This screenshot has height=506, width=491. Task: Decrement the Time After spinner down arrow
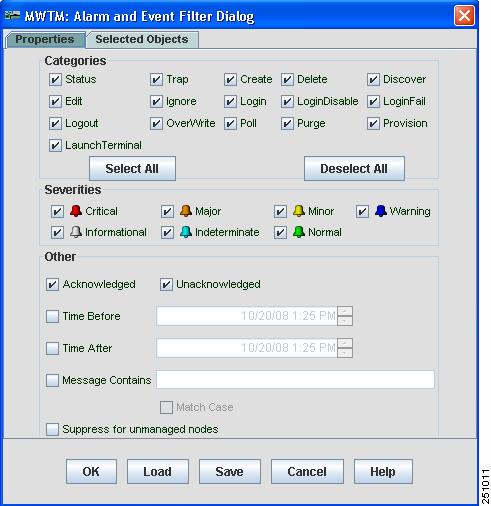click(345, 353)
